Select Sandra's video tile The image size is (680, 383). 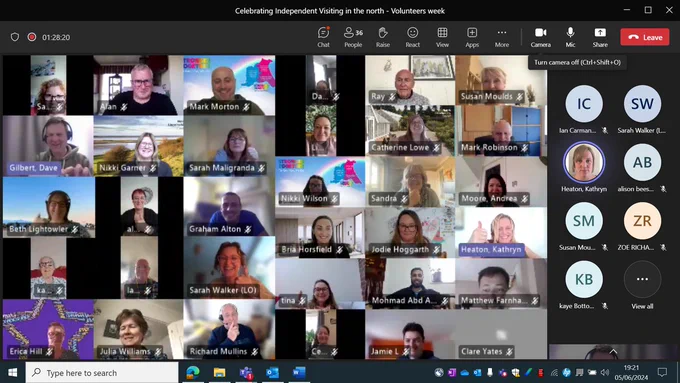coord(410,182)
